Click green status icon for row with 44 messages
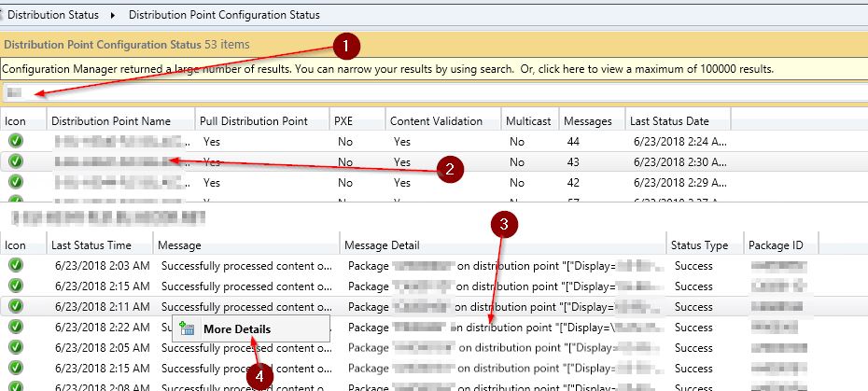868x391 pixels. pyautogui.click(x=16, y=142)
